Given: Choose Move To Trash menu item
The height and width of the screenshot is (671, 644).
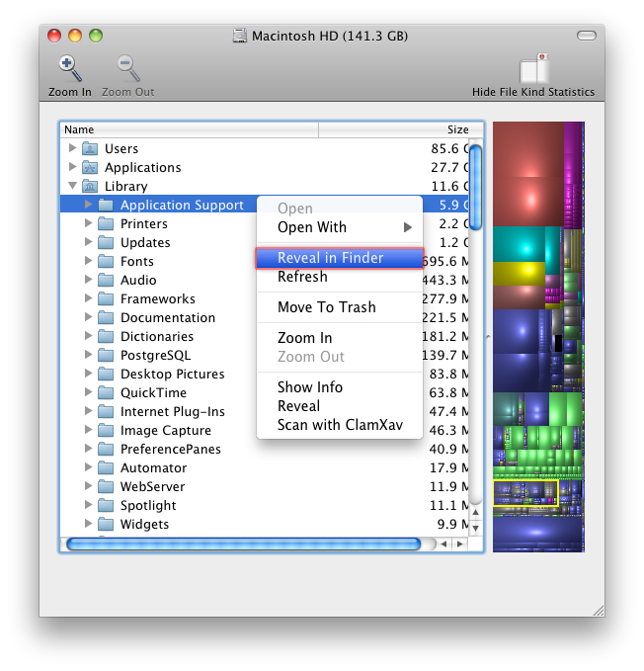Looking at the screenshot, I should click(340, 307).
